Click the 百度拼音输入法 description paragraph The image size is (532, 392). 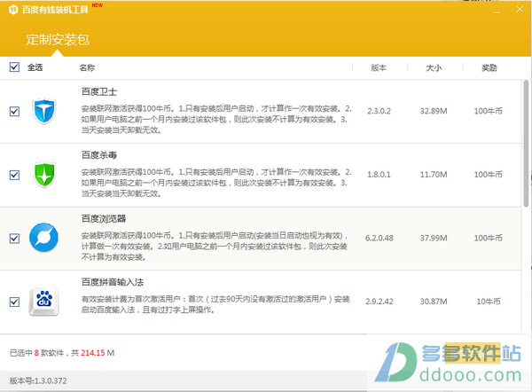click(x=215, y=304)
